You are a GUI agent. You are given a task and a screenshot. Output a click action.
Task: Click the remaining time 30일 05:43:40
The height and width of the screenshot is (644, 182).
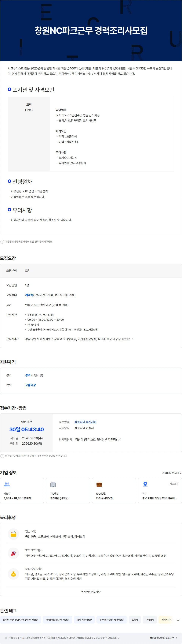pyautogui.click(x=27, y=429)
